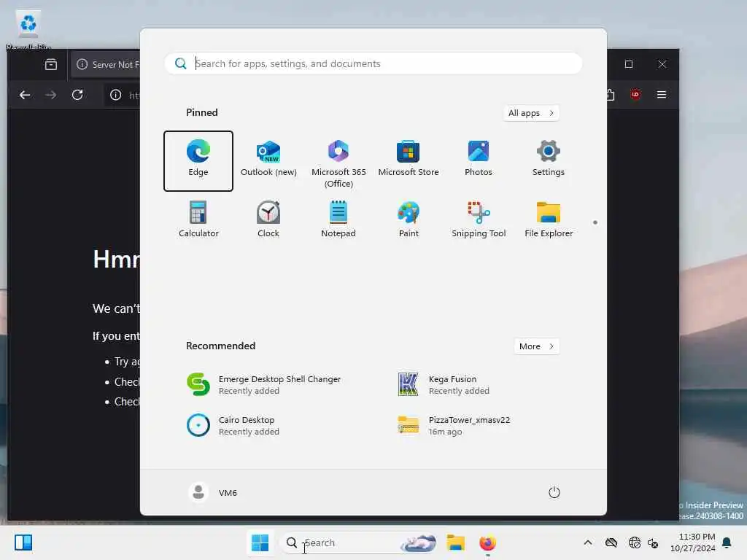The height and width of the screenshot is (560, 747).
Task: Click the browser Forward arrow
Action: (51, 95)
